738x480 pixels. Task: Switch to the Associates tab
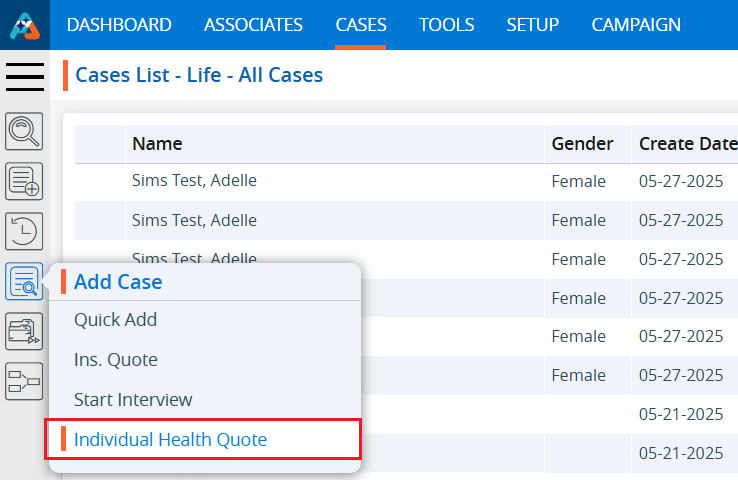(x=253, y=25)
